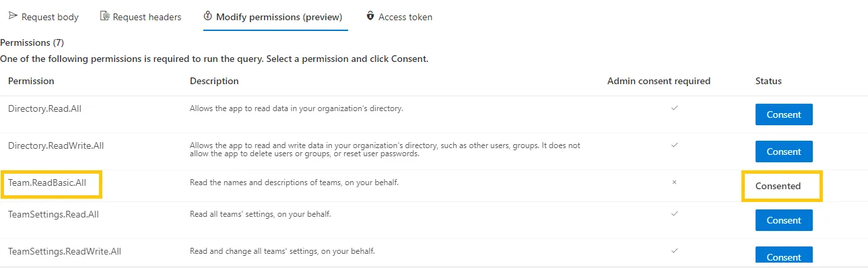This screenshot has height=268, width=868.
Task: Click description 'Read all teams' settings, on your behalf.'
Action: coord(261,214)
